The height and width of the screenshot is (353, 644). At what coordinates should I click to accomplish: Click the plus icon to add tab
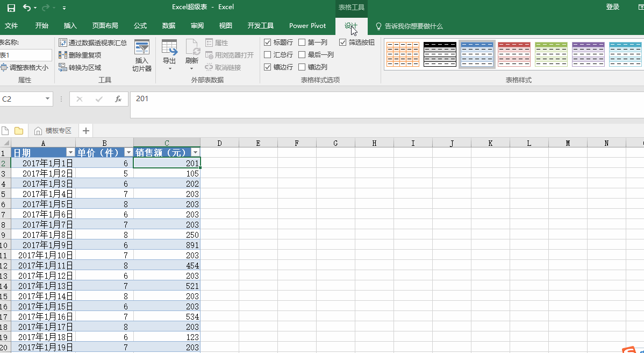click(86, 131)
